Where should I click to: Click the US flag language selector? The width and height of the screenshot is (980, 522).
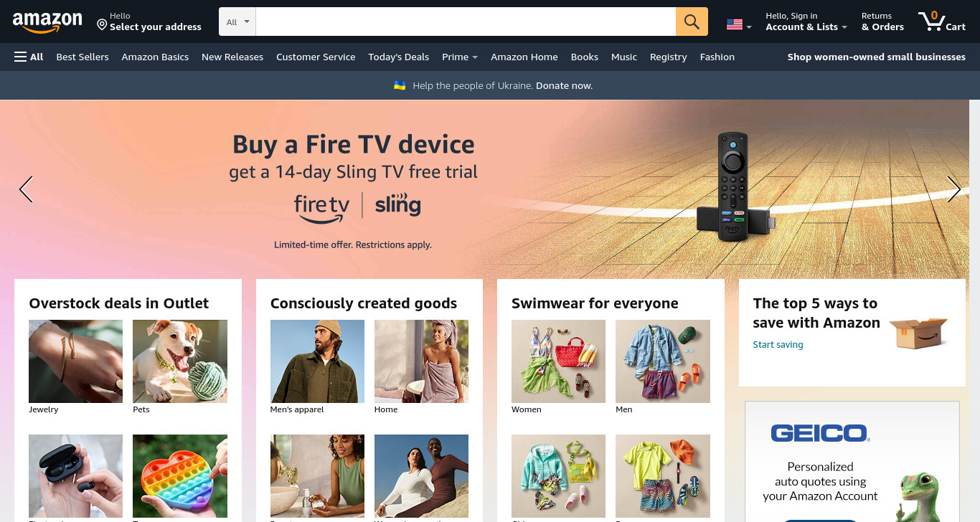click(738, 24)
